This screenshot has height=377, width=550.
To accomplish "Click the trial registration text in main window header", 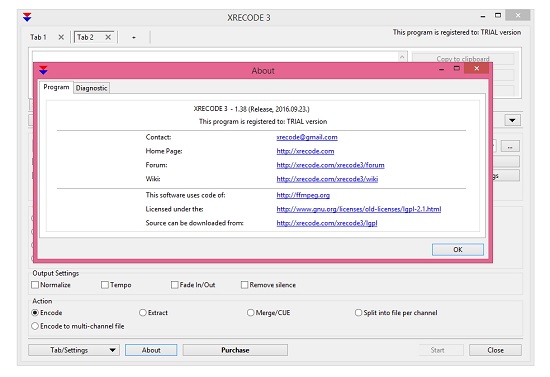I will [457, 32].
